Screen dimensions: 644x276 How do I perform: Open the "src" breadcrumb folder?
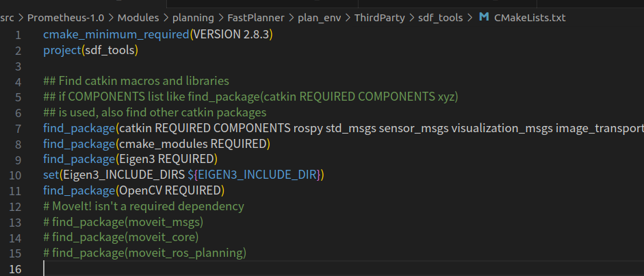(6, 18)
